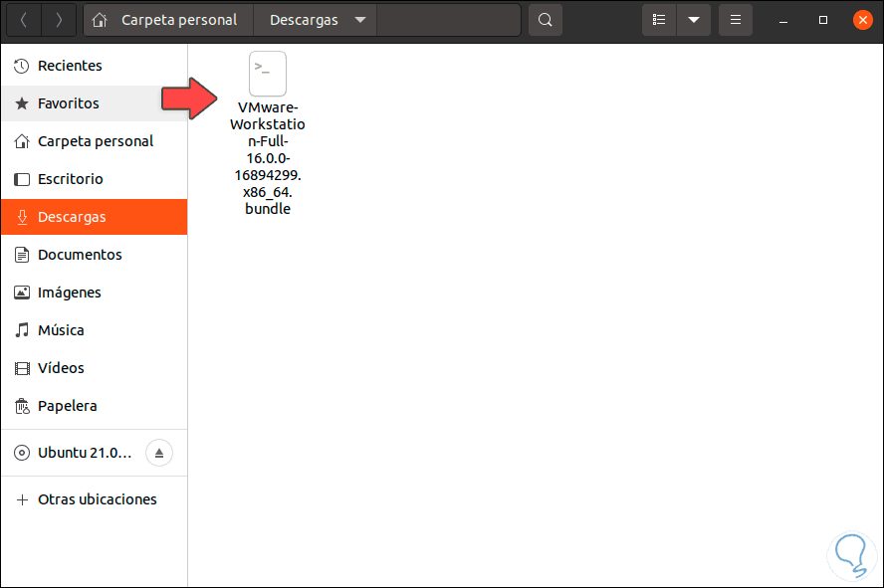Screen dimensions: 884x588
Task: Minimize the file manager window
Action: (783, 20)
